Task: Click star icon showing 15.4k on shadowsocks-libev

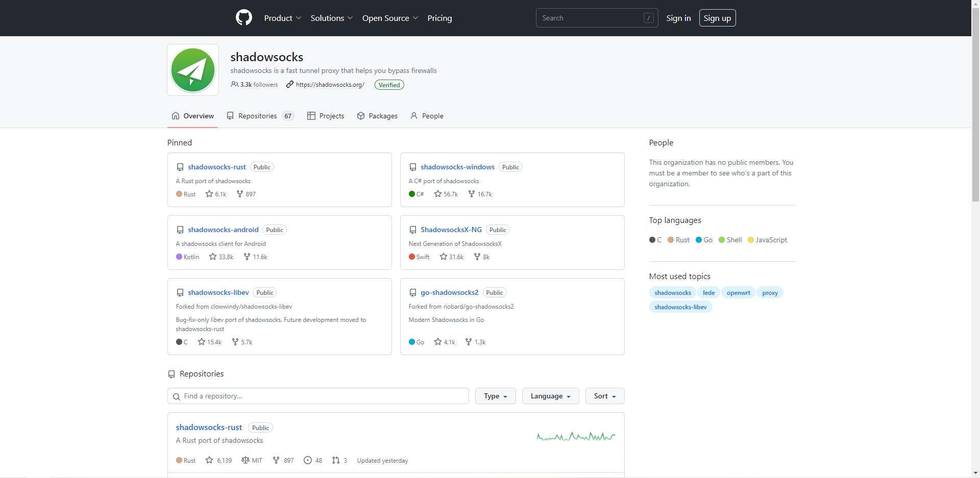Action: click(202, 342)
